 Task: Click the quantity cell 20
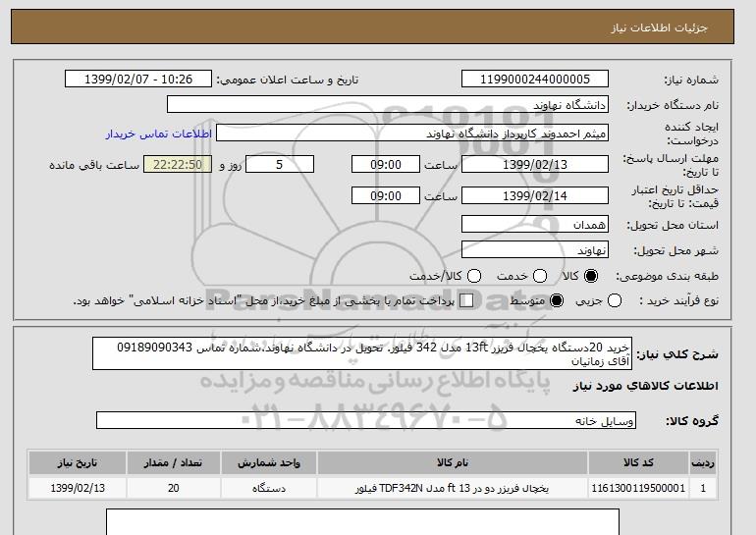click(x=174, y=488)
